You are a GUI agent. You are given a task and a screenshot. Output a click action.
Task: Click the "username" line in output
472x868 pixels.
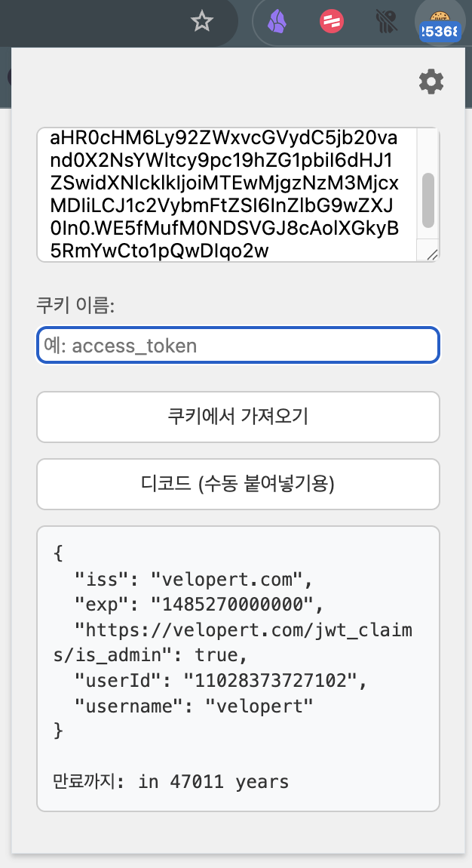[193, 705]
